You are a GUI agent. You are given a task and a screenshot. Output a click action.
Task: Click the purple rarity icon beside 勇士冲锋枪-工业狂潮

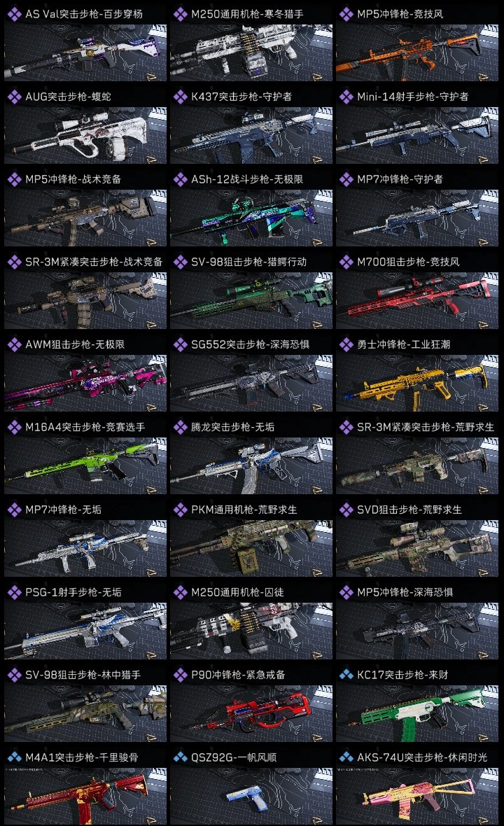coord(346,344)
